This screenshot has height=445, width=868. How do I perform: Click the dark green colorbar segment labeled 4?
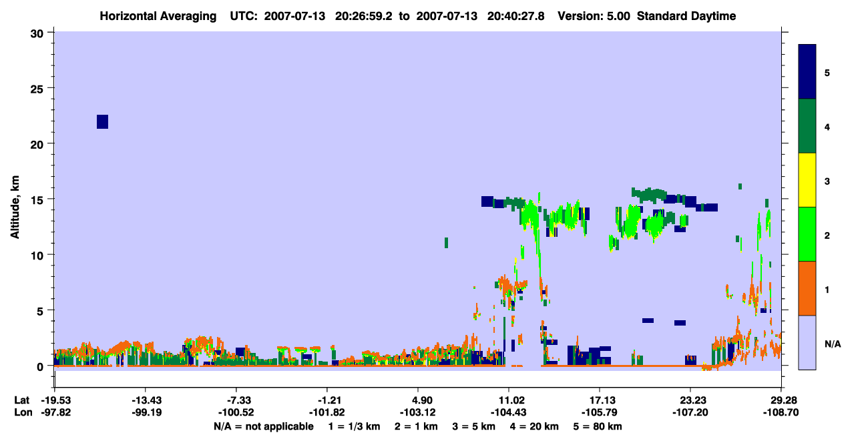(807, 126)
